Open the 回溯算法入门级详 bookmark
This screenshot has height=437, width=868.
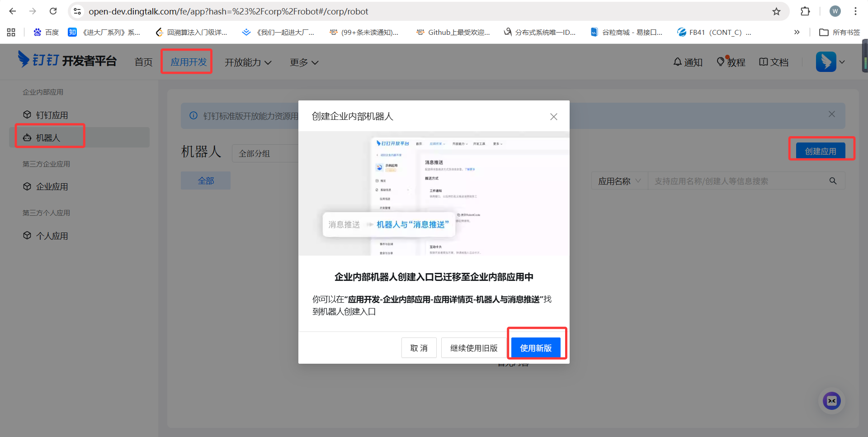(191, 32)
